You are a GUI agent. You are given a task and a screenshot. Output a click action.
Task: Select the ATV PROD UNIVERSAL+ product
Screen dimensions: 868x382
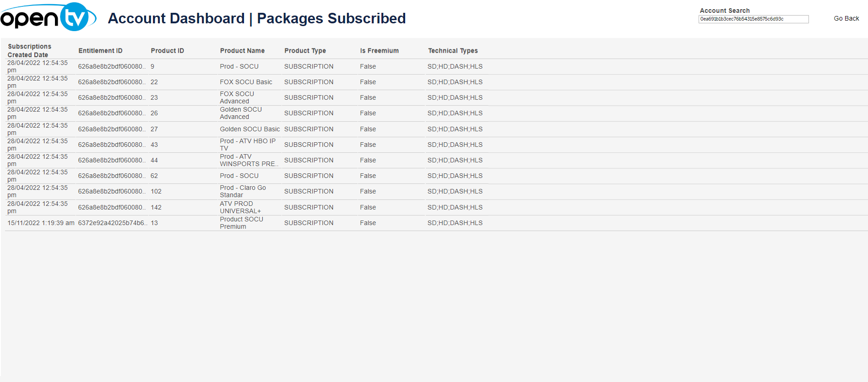pos(240,208)
